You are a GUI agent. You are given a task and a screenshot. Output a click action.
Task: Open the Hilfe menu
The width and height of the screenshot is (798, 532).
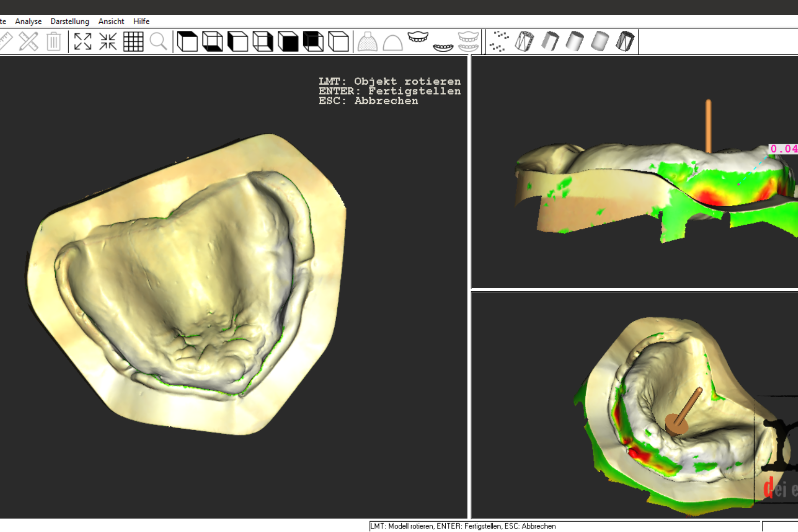coord(141,21)
